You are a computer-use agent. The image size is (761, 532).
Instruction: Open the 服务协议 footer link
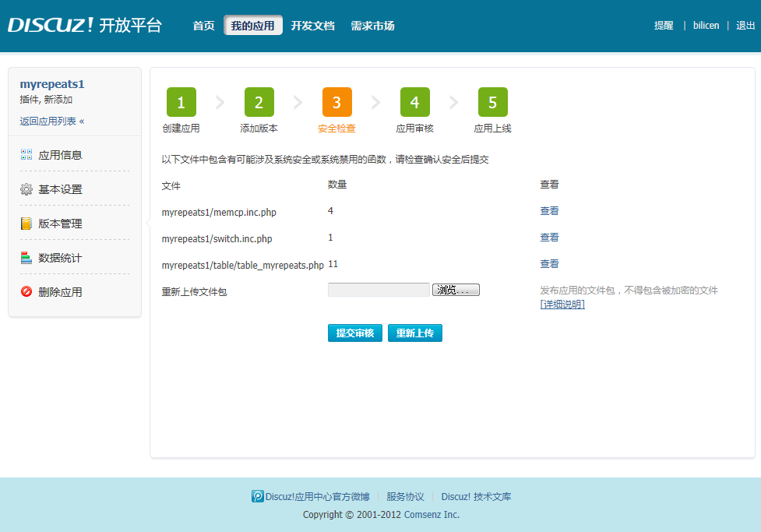[405, 497]
